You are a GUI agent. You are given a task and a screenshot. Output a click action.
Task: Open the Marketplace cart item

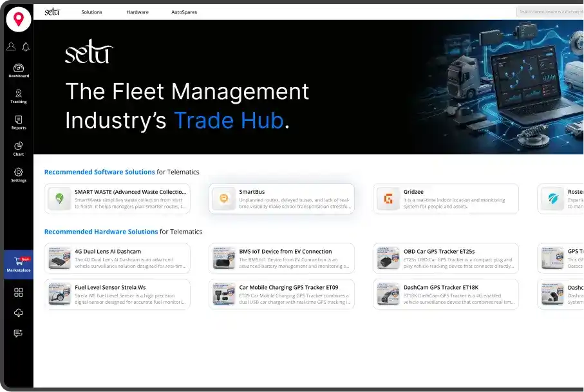[18, 264]
